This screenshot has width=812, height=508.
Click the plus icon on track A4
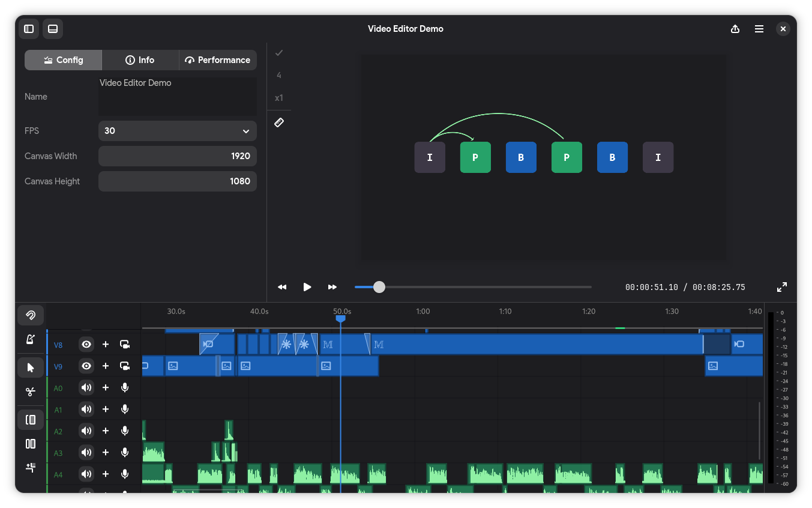coord(106,474)
